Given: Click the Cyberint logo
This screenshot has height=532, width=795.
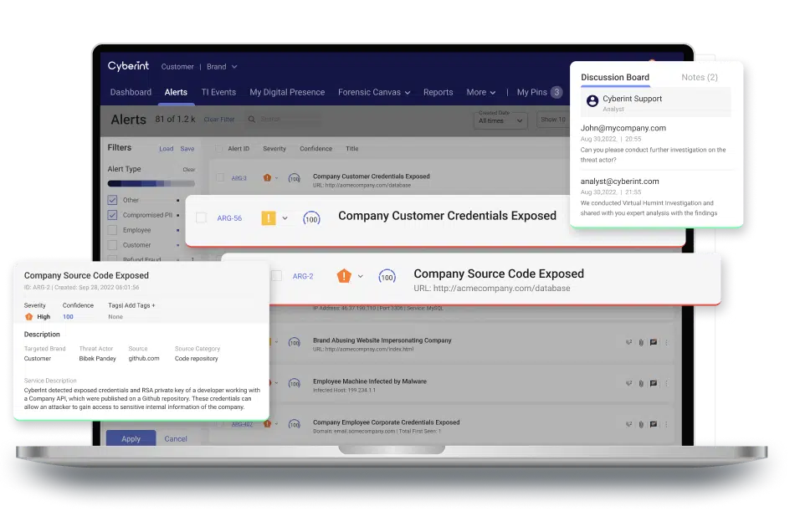Looking at the screenshot, I should pos(128,66).
